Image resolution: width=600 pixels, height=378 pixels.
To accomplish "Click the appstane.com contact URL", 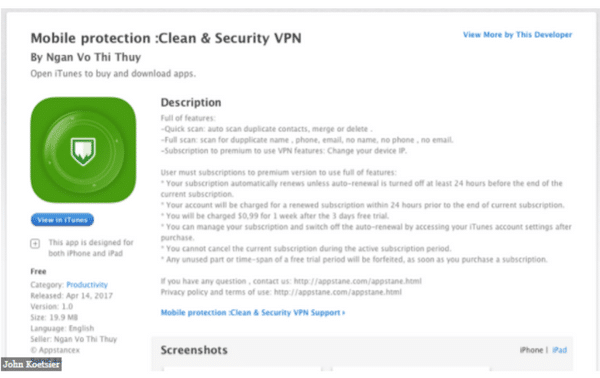I will click(x=357, y=281).
